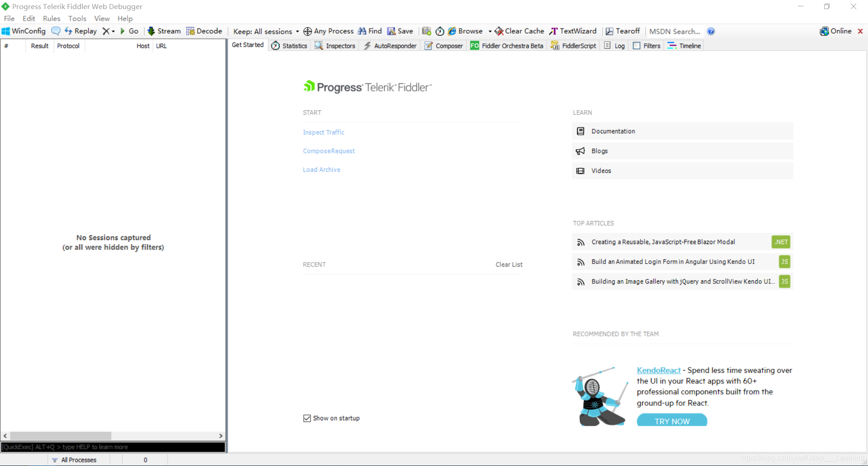Toggle Stream mode
The width and height of the screenshot is (868, 466).
(164, 31)
